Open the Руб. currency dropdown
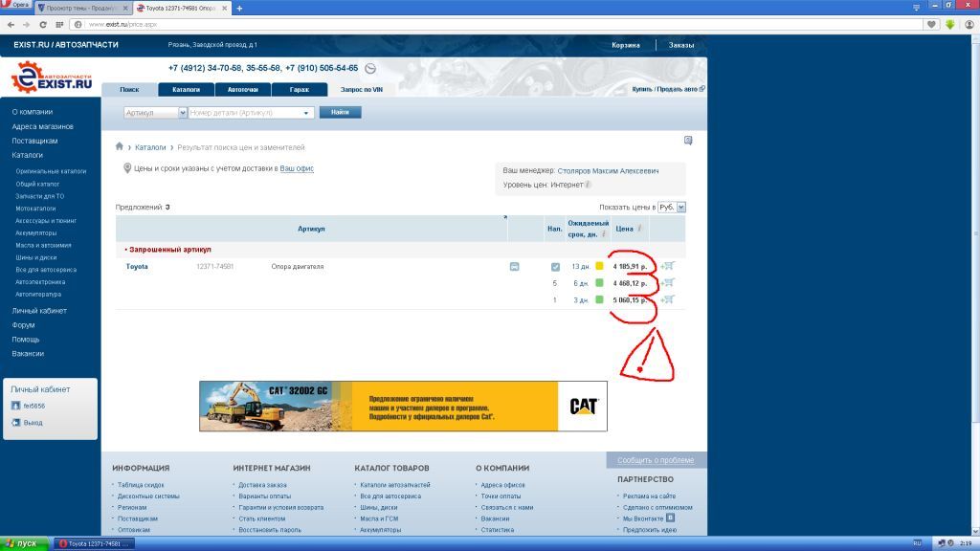 point(672,207)
